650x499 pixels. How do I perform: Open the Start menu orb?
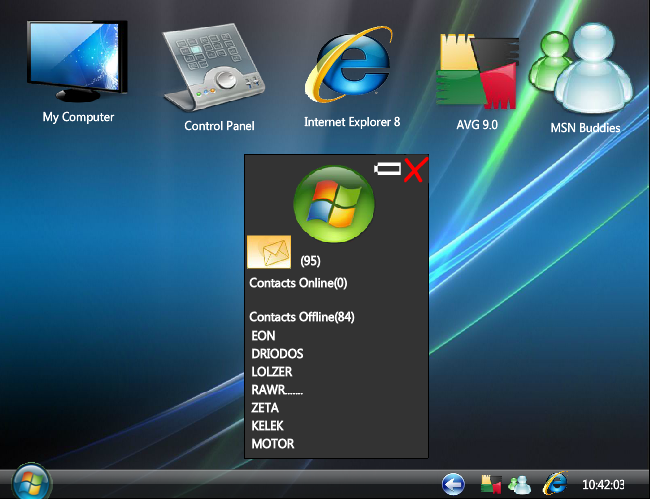point(32,482)
